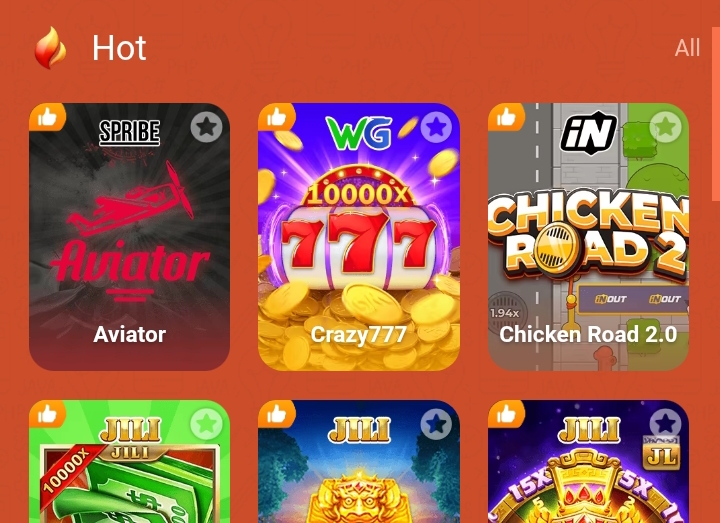Image resolution: width=720 pixels, height=523 pixels.
Task: Click the WG provider logo
Action: point(359,133)
